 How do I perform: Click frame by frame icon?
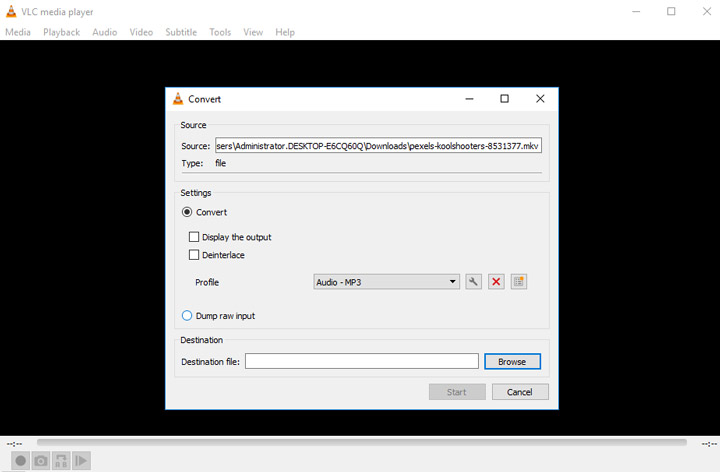81,461
